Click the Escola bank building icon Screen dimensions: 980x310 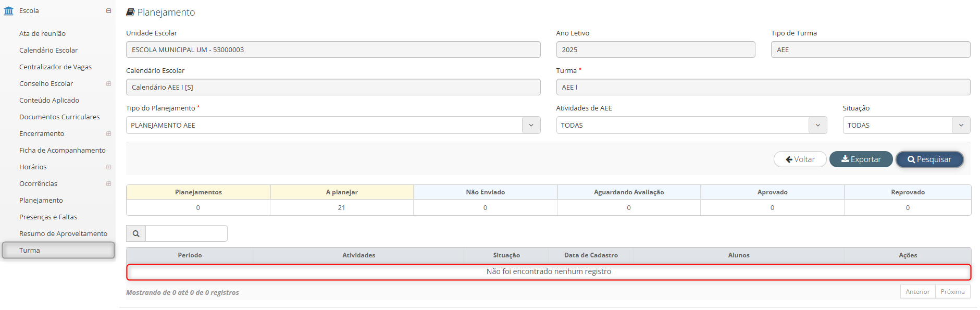pos(9,11)
